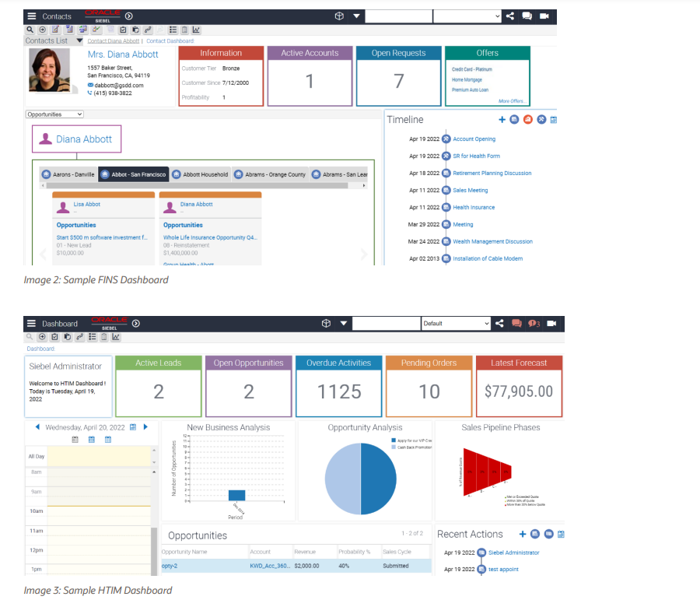Click checklist clipboard icon in Contacts toolbar
This screenshot has height=600, width=700.
point(123,30)
